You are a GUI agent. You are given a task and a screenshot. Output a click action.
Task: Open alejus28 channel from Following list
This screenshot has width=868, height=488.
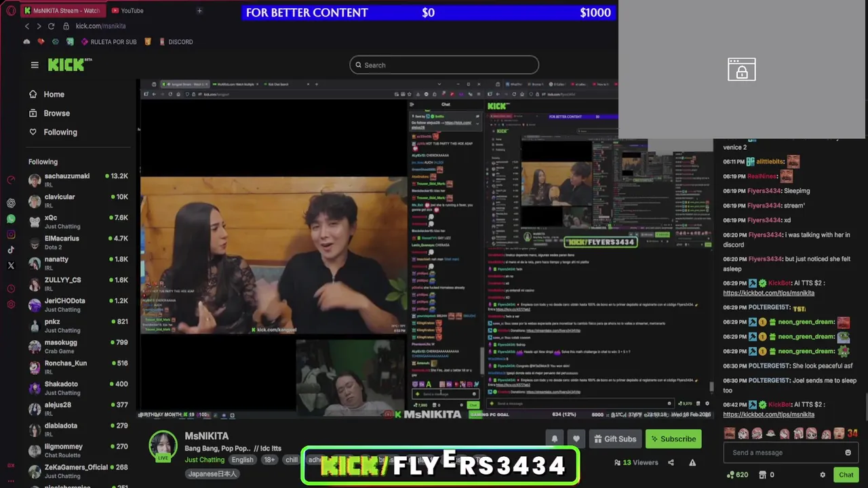point(78,409)
